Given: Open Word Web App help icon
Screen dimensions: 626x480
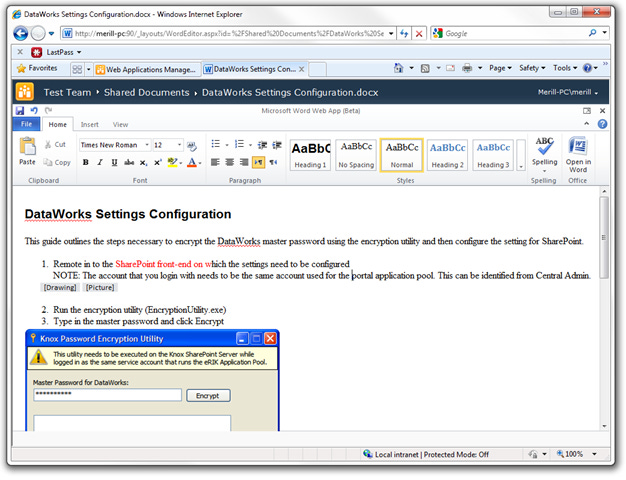Looking at the screenshot, I should (602, 124).
